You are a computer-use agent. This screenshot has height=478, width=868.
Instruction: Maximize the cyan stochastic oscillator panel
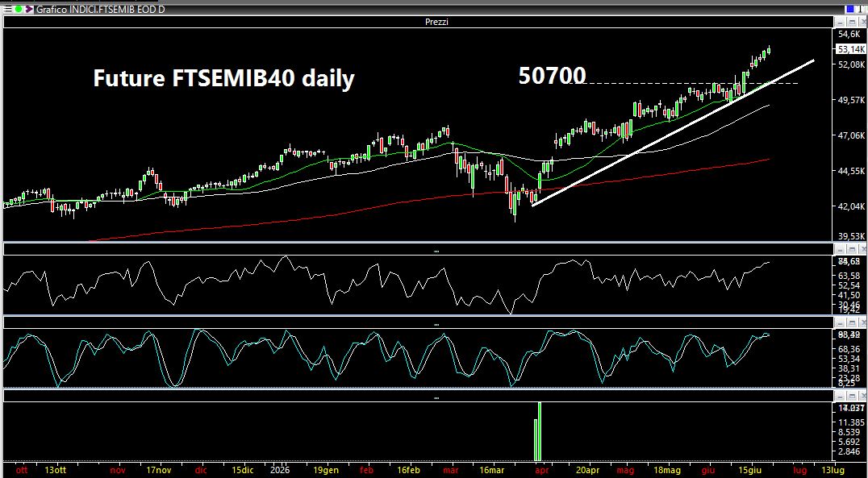[851, 322]
